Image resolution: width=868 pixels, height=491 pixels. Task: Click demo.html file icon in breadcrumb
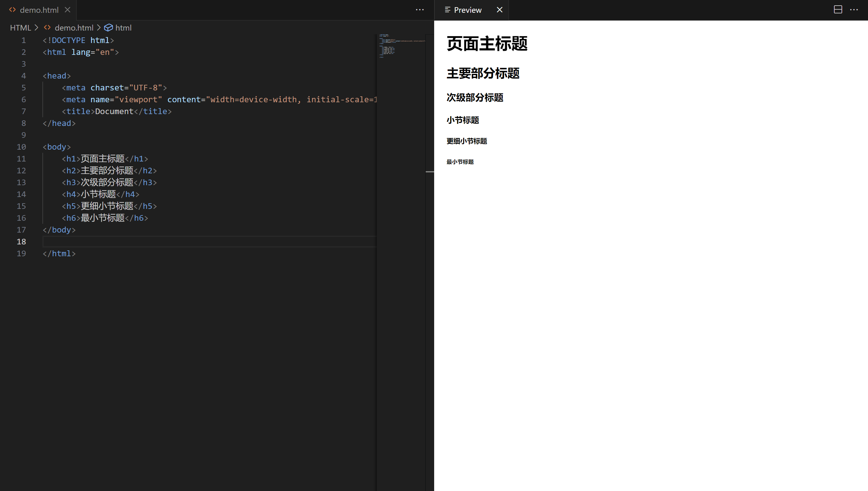47,28
